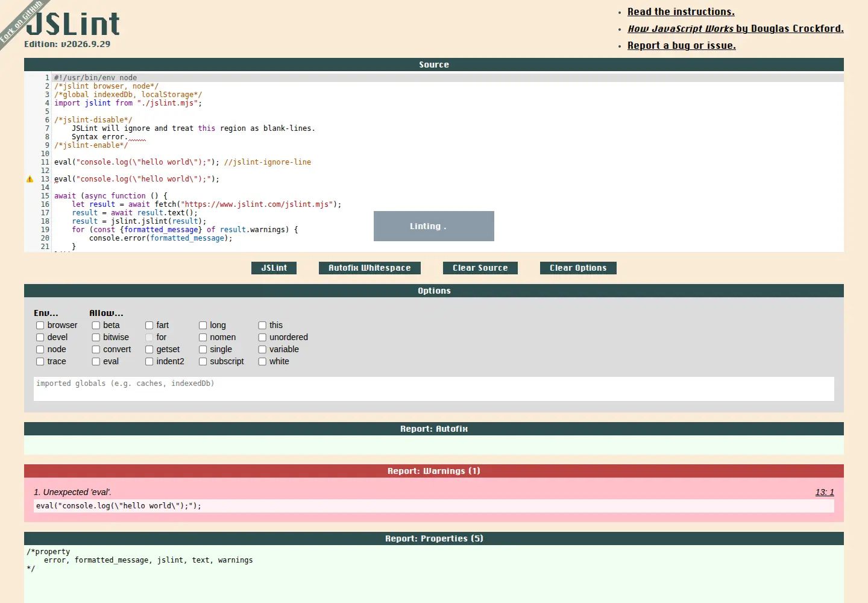The width and height of the screenshot is (868, 603).
Task: Enable the trace checkbox
Action: click(40, 362)
